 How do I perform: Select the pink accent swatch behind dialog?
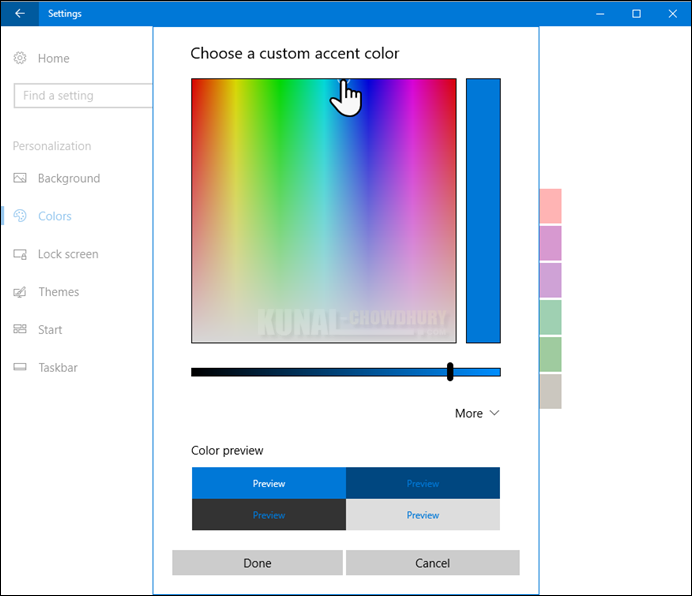tap(551, 206)
